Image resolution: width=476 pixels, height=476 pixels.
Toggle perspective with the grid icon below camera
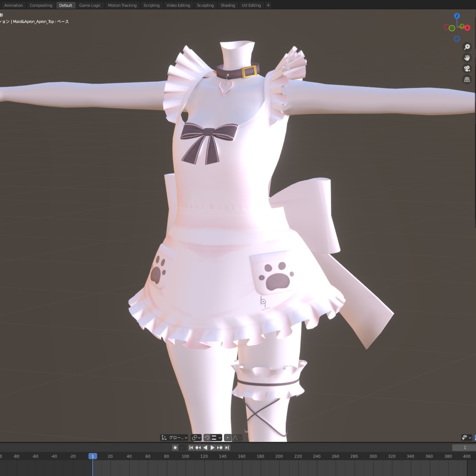tap(467, 79)
